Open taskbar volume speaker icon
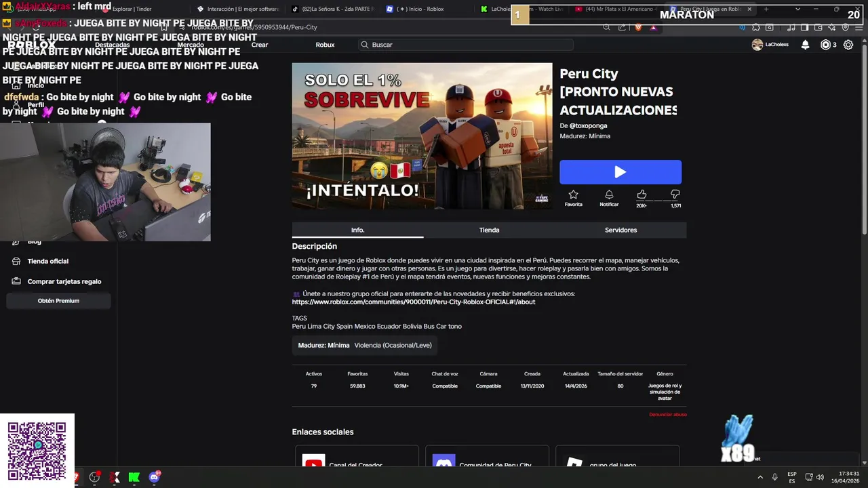The image size is (868, 488). 820,477
